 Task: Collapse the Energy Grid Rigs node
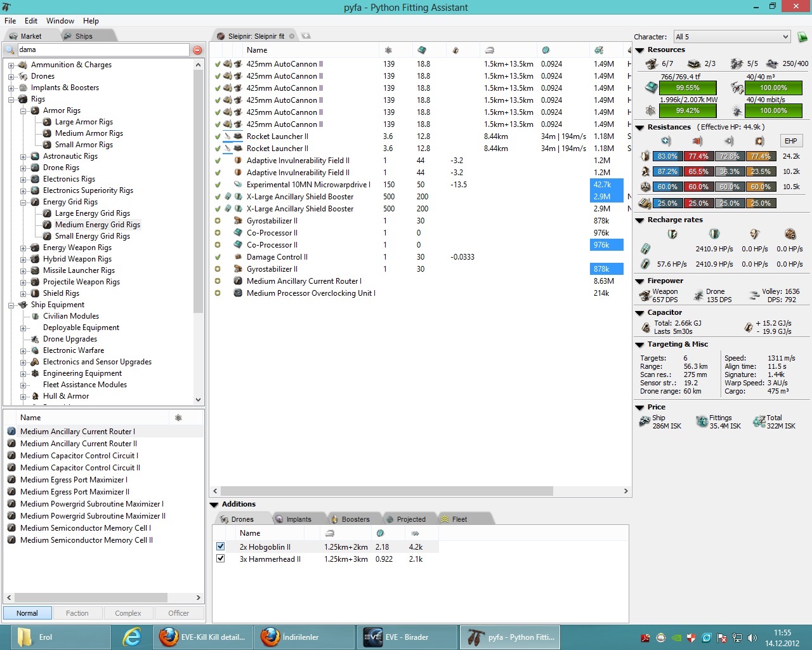[x=23, y=202]
